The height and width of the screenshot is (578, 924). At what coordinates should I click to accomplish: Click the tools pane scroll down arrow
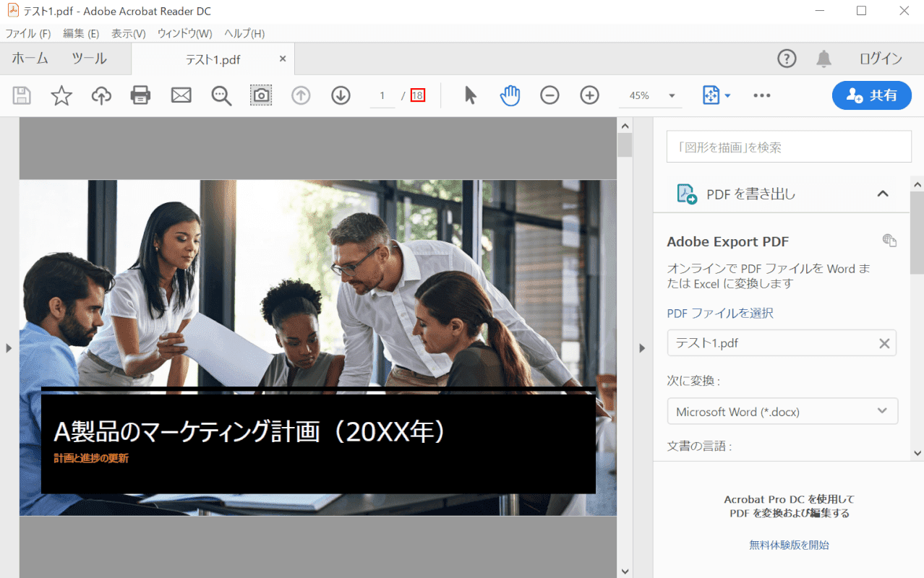(x=917, y=453)
